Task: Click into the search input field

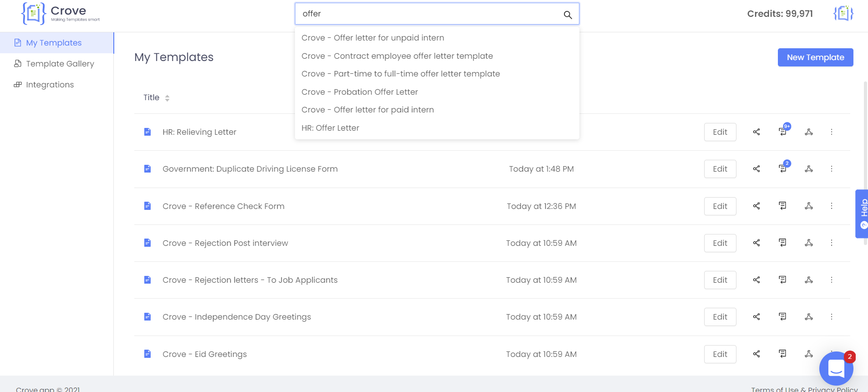Action: pos(428,14)
